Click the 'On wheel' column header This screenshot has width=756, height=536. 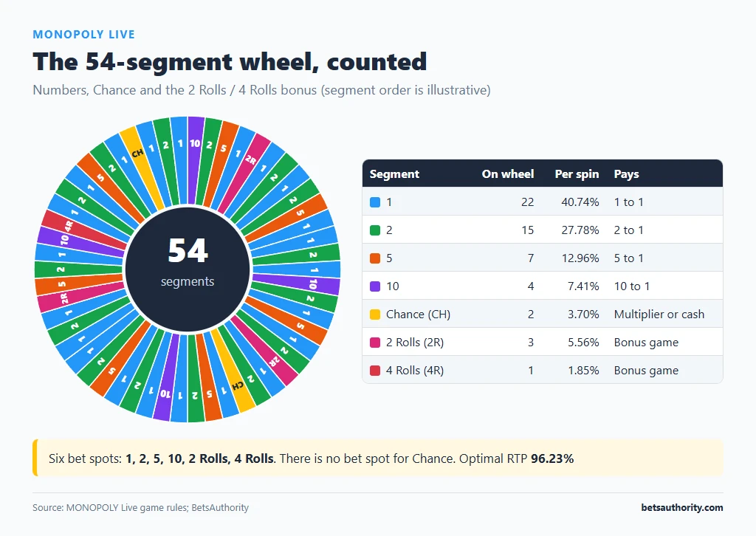508,174
